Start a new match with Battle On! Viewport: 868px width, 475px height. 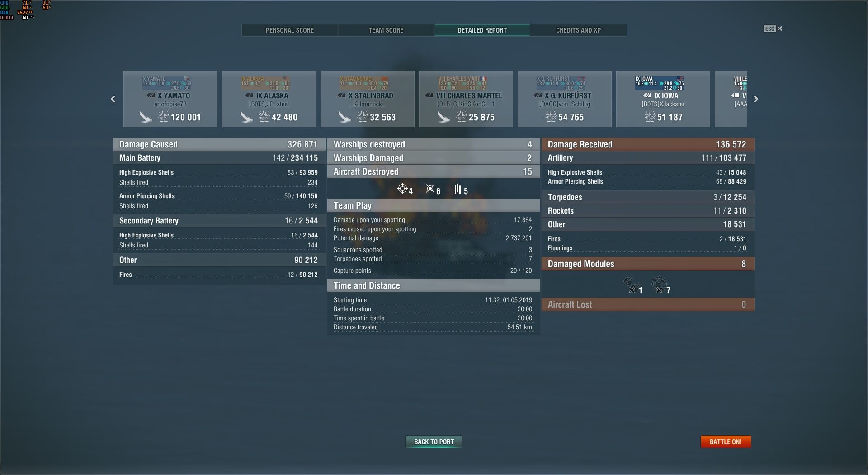(x=726, y=442)
